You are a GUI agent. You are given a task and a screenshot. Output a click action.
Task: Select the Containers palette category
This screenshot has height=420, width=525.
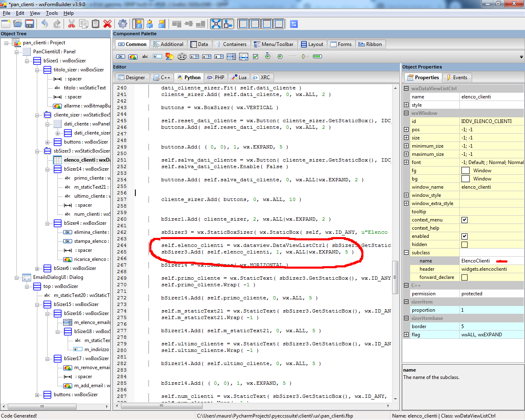[232, 44]
